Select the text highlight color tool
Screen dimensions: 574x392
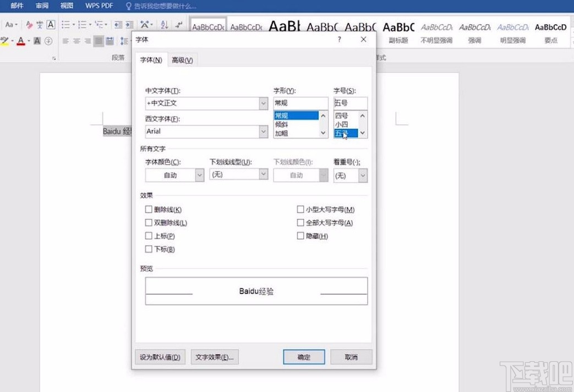click(x=5, y=40)
